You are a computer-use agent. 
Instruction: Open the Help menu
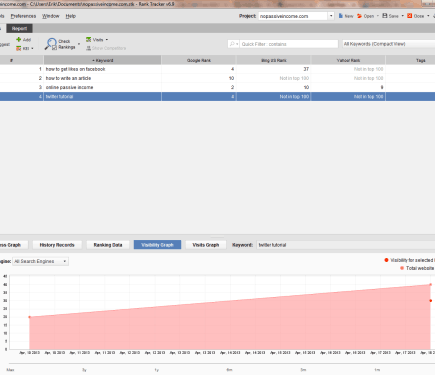71,16
